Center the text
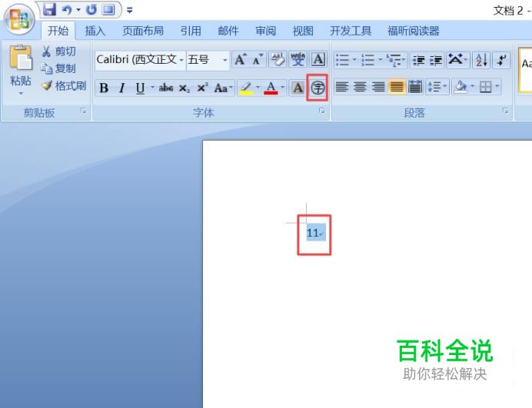The height and width of the screenshot is (408, 532). (360, 87)
